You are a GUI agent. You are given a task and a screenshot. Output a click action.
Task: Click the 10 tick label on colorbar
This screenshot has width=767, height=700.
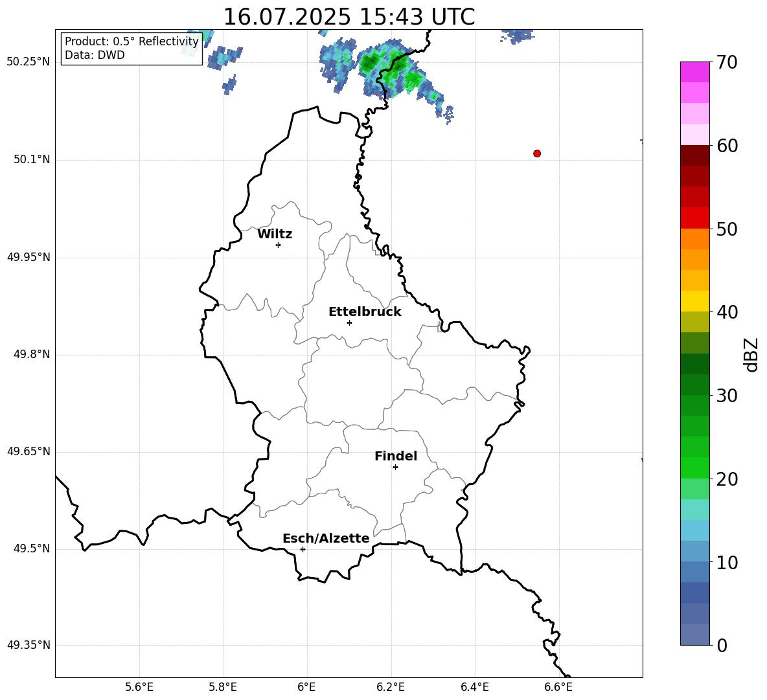(727, 562)
